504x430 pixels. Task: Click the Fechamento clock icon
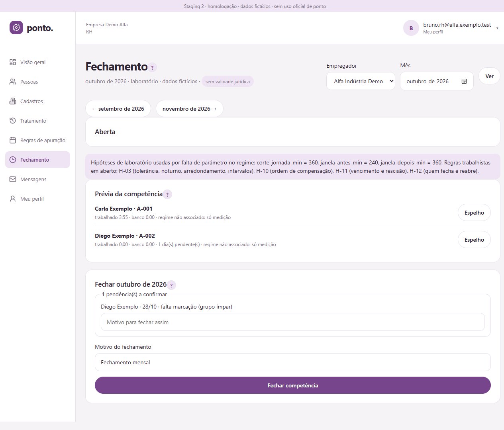(13, 160)
